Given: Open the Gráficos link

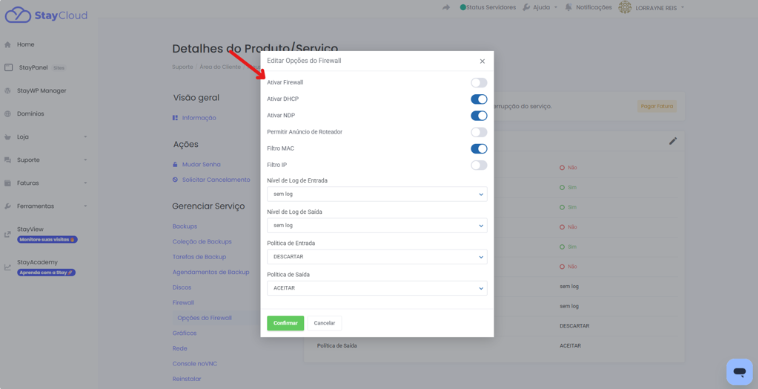Looking at the screenshot, I should (185, 333).
